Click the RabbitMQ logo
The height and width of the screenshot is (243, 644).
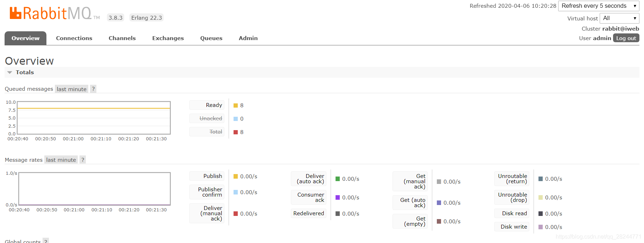[55, 13]
